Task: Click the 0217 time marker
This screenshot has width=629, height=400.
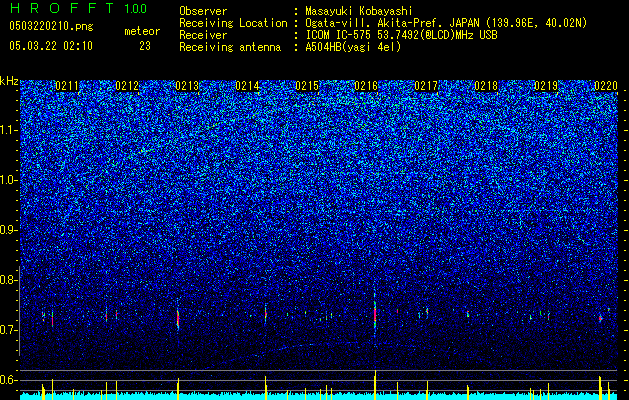Action: click(x=426, y=86)
